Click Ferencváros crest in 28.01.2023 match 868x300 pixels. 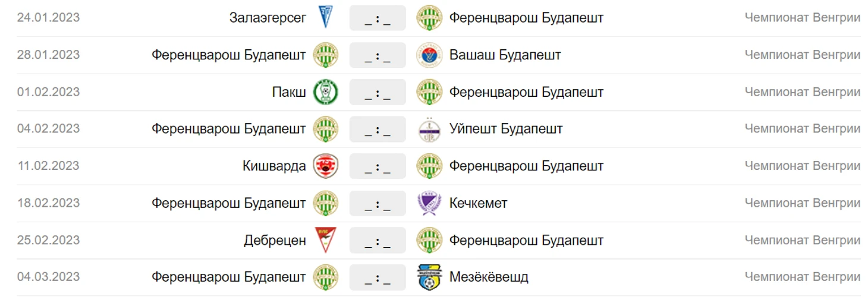point(326,55)
